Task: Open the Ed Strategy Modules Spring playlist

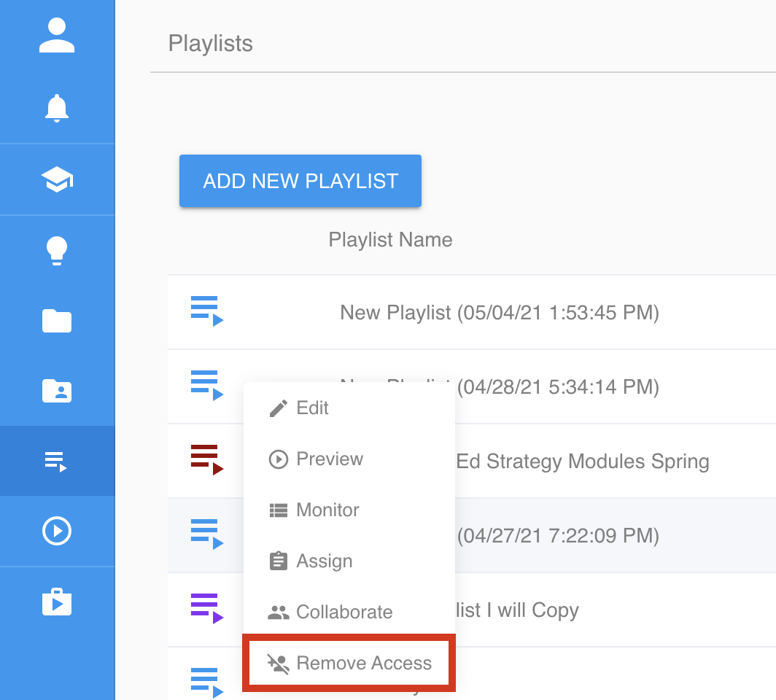Action: click(x=583, y=462)
